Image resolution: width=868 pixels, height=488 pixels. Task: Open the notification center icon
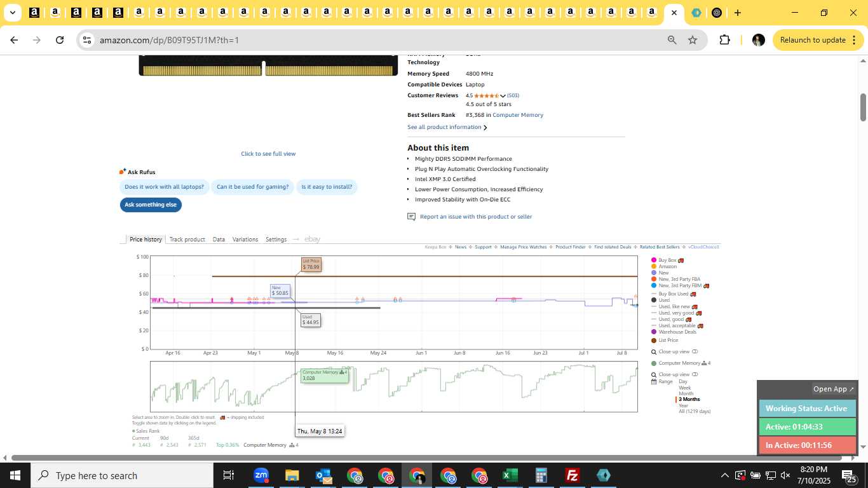click(x=849, y=475)
